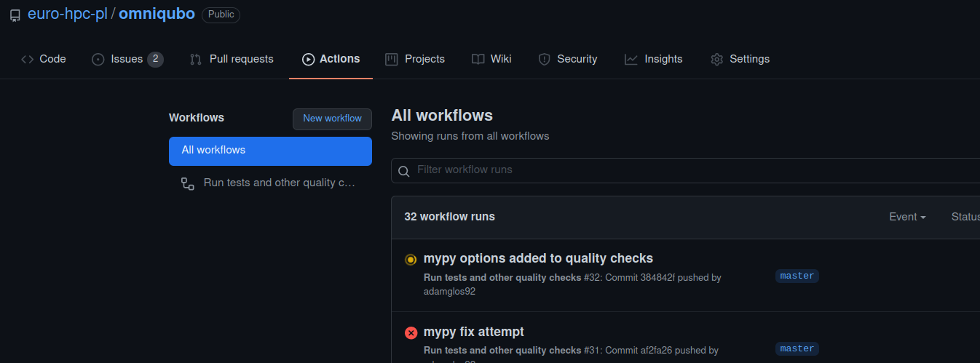Click the Settings gear icon
980x363 pixels.
pyautogui.click(x=717, y=60)
